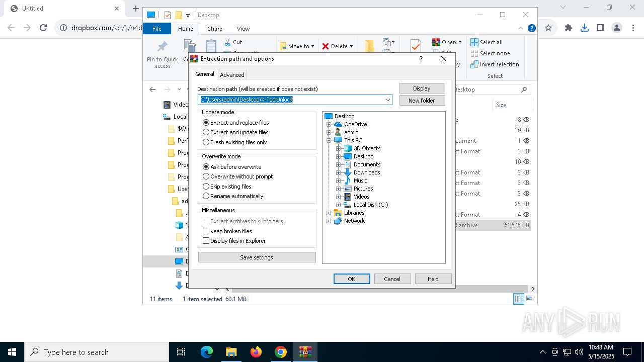The height and width of the screenshot is (362, 644).
Task: Click the dialog question mark help icon
Action: point(421,59)
